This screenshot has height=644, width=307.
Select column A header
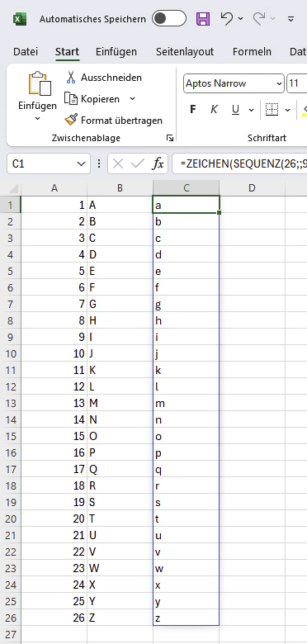(54, 188)
